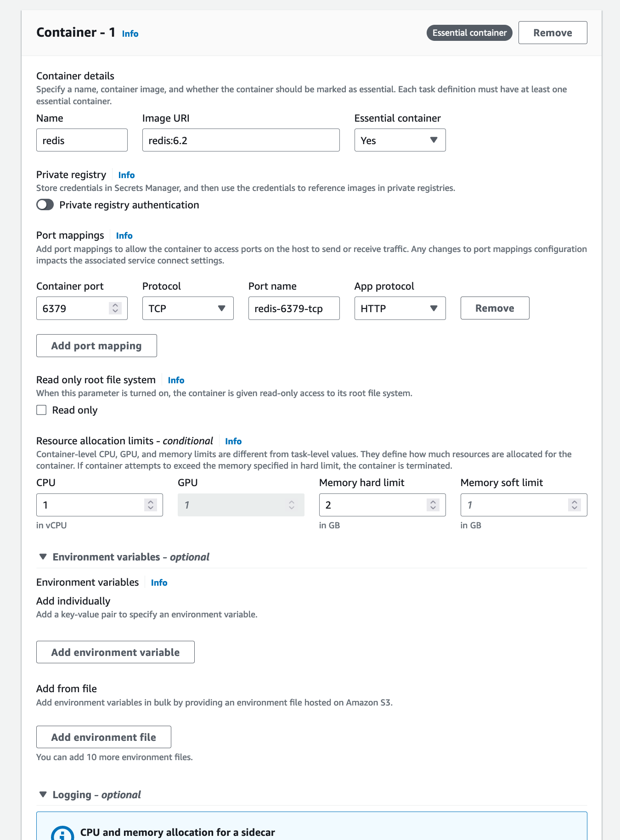Open Info link next to Container - 1
This screenshot has height=840, width=620.
coord(130,34)
